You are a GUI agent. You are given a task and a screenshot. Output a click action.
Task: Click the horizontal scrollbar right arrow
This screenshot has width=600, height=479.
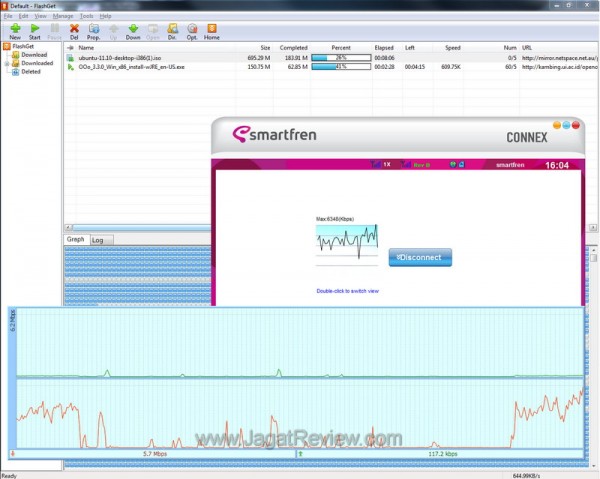593,227
